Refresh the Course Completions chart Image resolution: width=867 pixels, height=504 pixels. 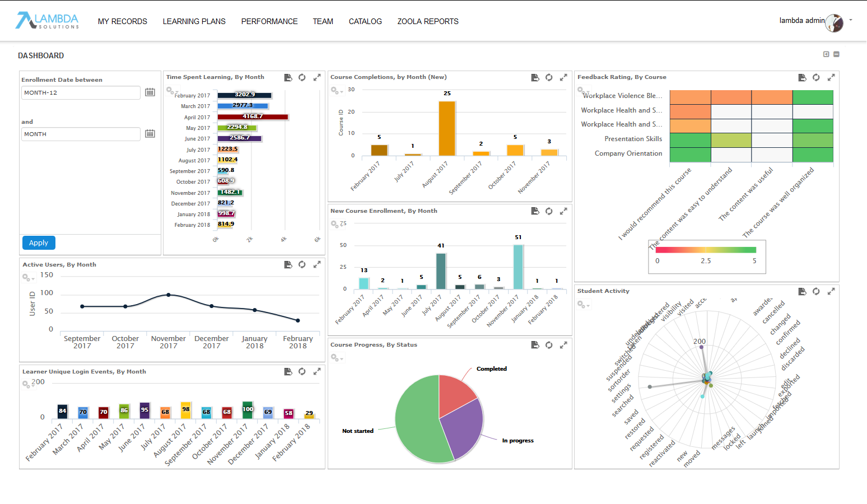click(549, 77)
